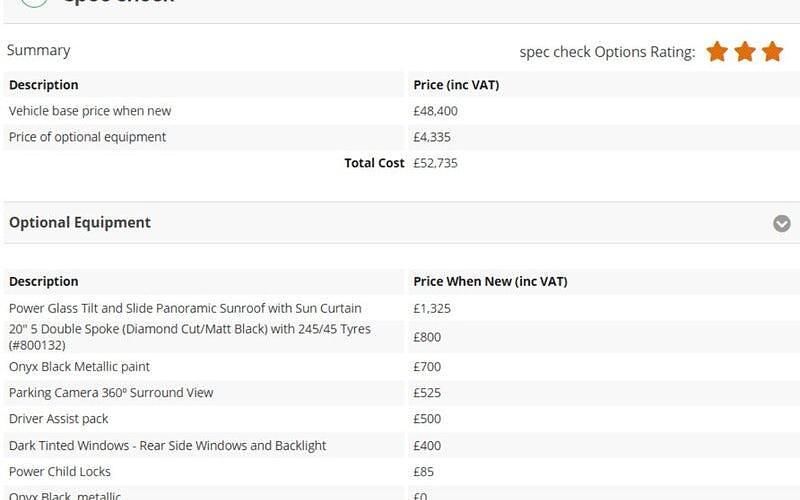Click the first orange rating star
Viewport: 800px width, 500px height.
pos(717,52)
